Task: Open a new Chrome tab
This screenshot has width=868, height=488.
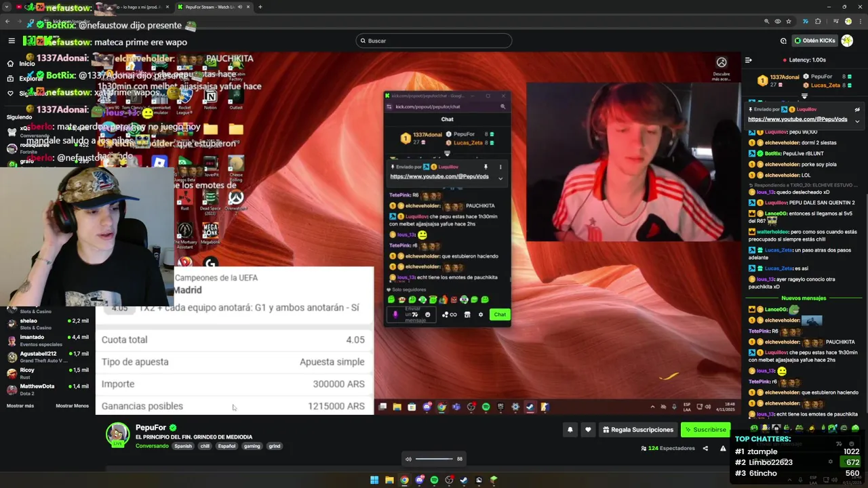Action: (260, 7)
